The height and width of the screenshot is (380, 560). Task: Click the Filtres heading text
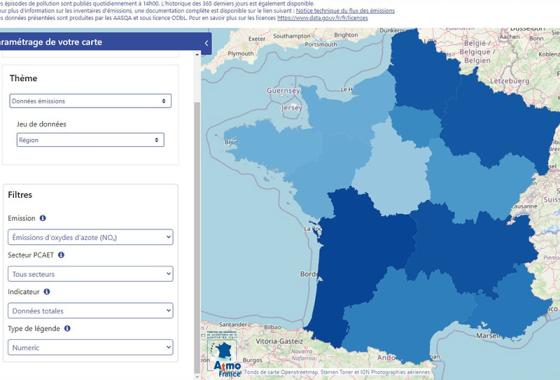coord(20,195)
